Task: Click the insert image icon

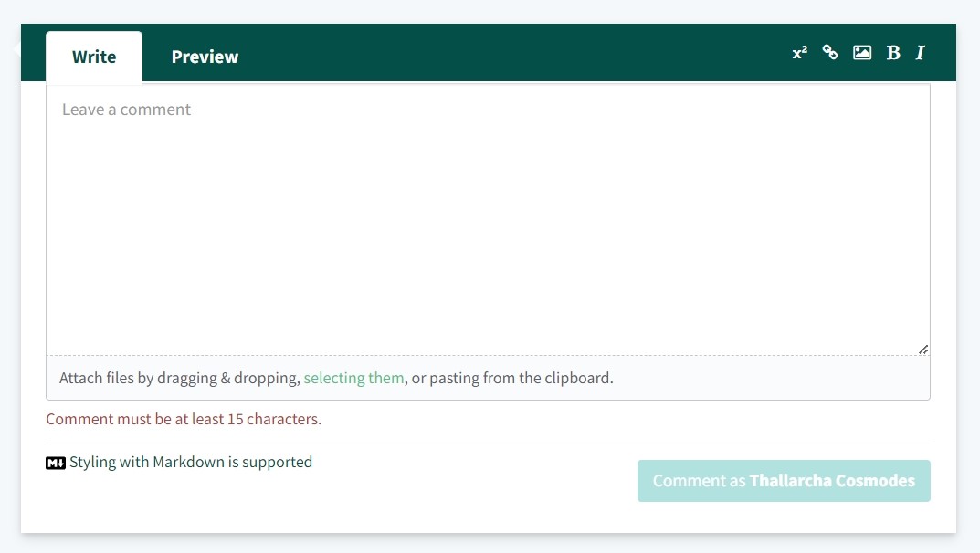Action: (861, 53)
